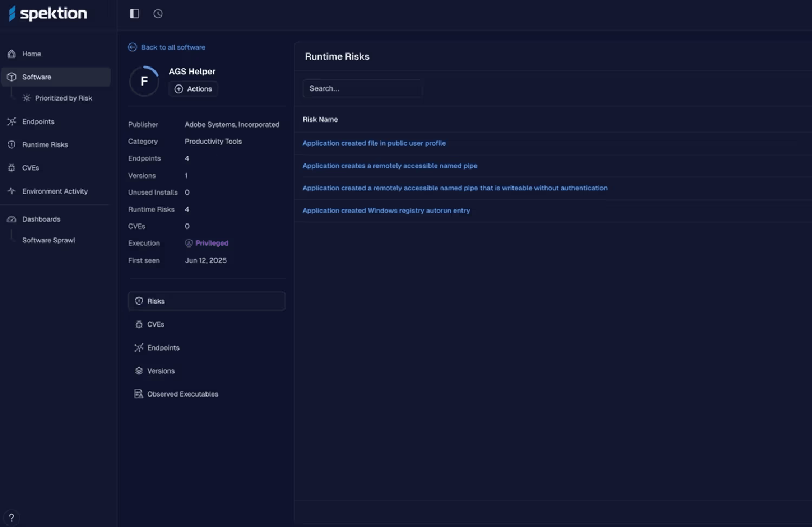The image size is (812, 527).
Task: Click the Runtime Risks shield icon
Action: [x=11, y=144]
